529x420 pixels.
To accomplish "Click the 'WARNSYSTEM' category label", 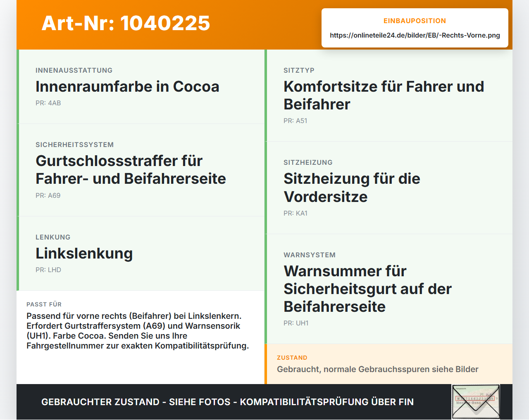I will click(310, 255).
